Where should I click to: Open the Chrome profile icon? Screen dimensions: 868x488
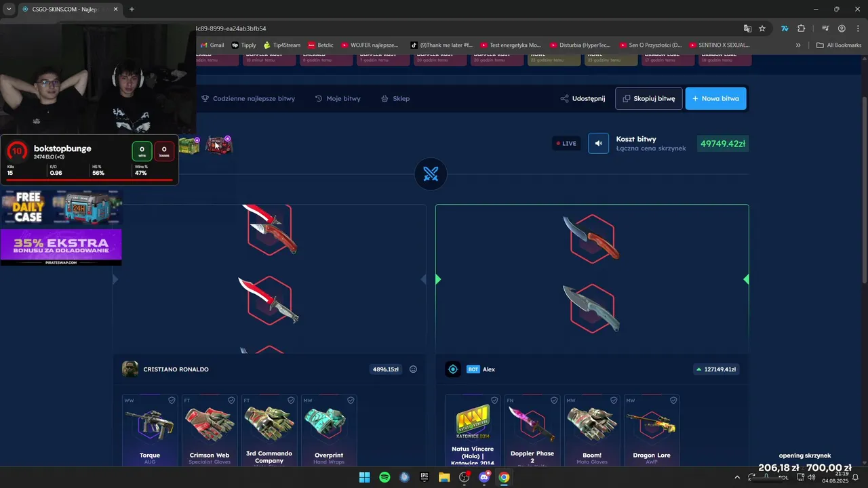pos(842,28)
